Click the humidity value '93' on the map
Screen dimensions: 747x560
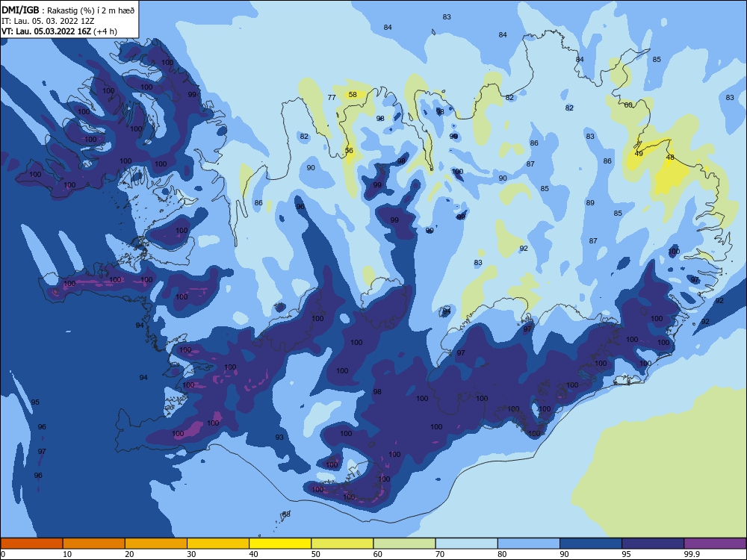(279, 437)
